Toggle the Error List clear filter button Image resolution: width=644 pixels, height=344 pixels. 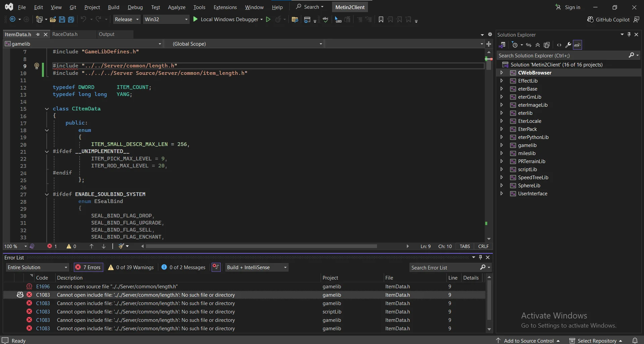216,267
